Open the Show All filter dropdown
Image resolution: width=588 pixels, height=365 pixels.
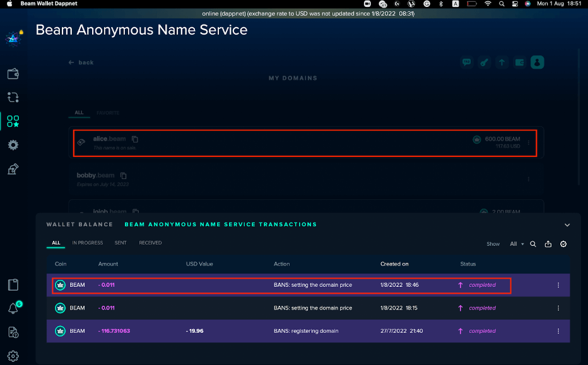pos(517,244)
